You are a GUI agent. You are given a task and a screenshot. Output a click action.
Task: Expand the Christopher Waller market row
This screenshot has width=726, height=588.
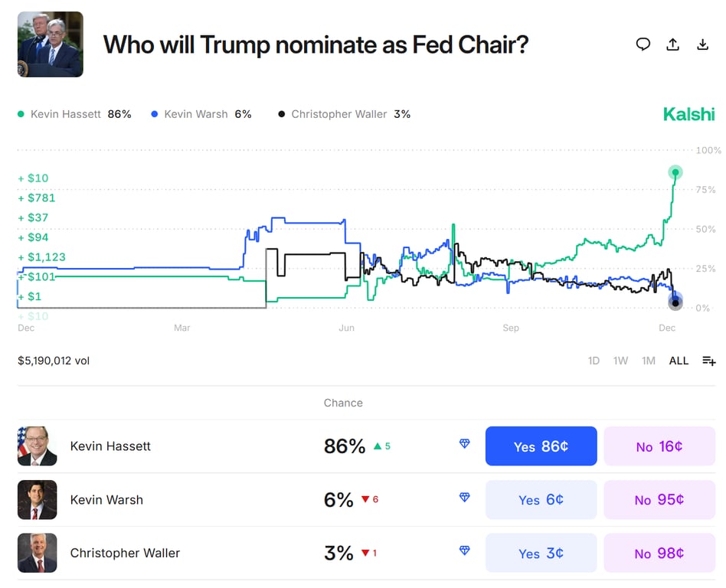[230, 552]
